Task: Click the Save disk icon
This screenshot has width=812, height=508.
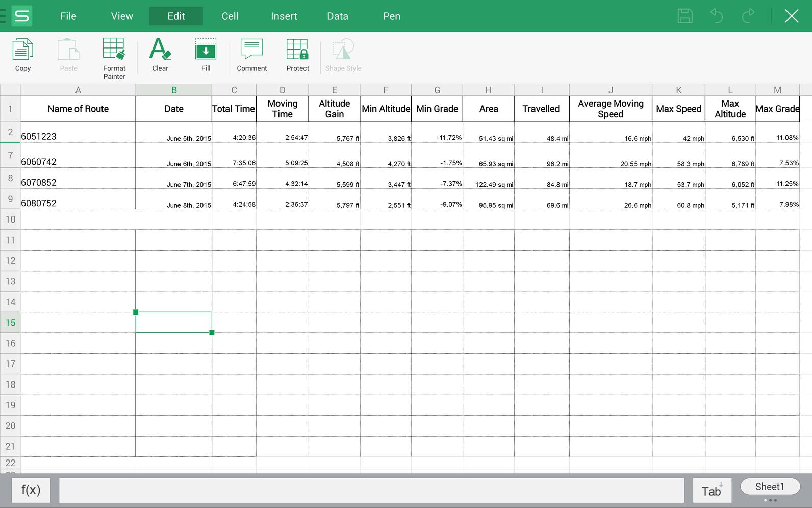Action: click(685, 16)
